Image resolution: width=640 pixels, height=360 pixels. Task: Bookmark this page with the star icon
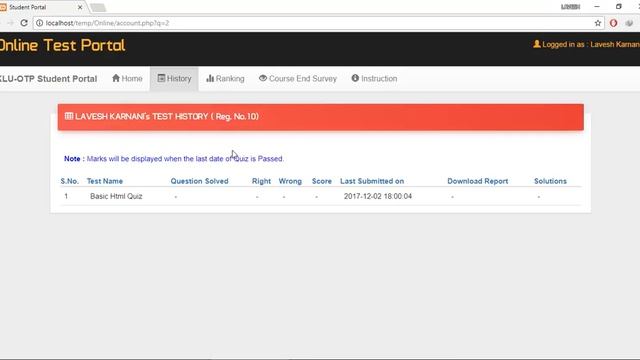point(598,23)
